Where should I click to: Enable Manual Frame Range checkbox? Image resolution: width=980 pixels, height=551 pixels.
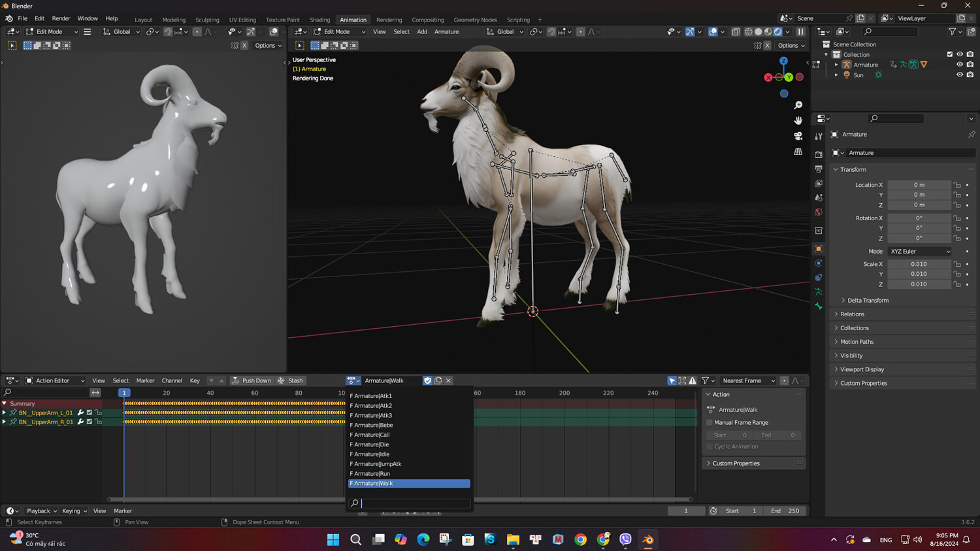[x=710, y=423]
